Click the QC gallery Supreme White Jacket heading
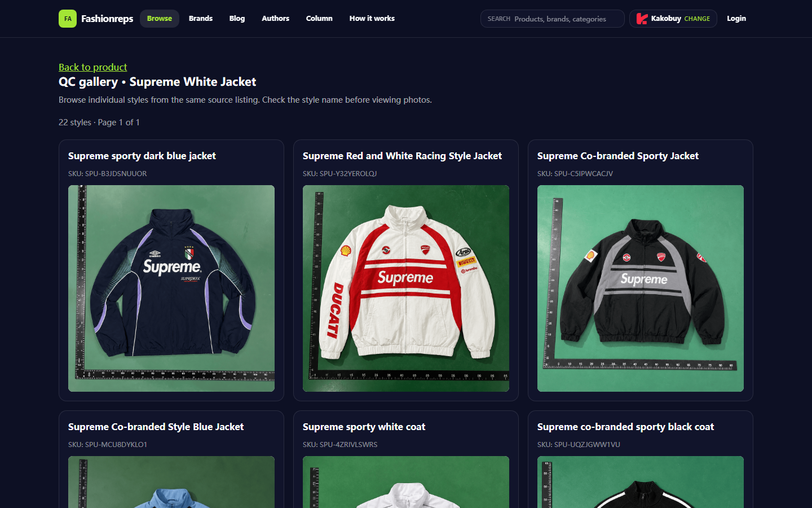 [157, 82]
